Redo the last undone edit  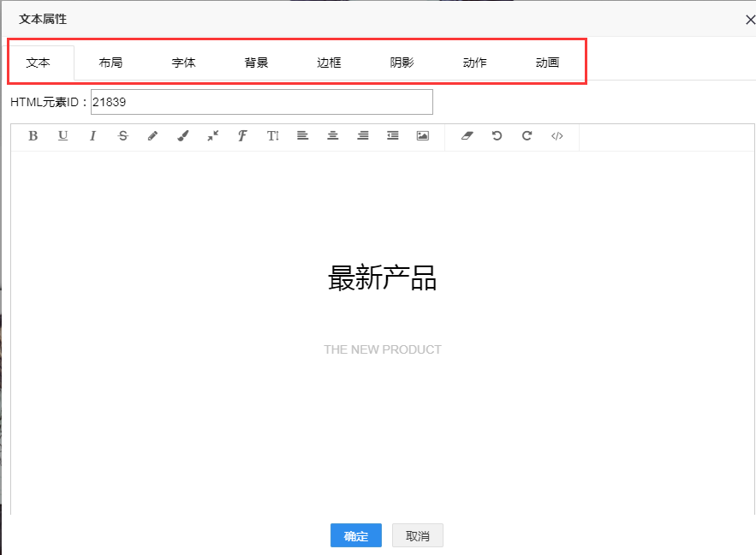point(527,136)
